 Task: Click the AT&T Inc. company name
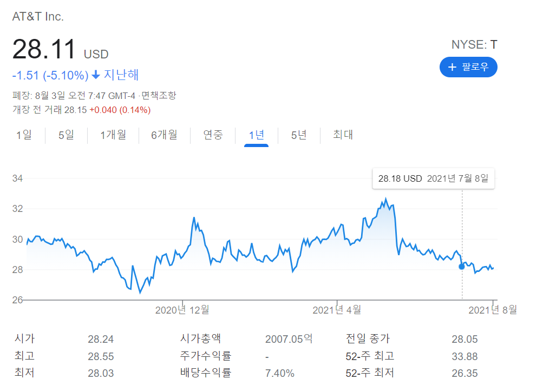click(38, 16)
